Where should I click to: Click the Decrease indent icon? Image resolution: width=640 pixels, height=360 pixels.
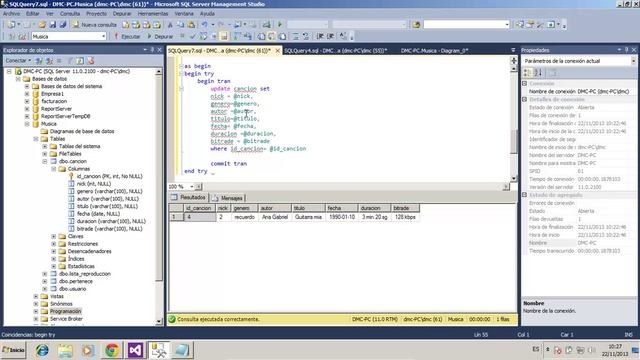(320, 36)
